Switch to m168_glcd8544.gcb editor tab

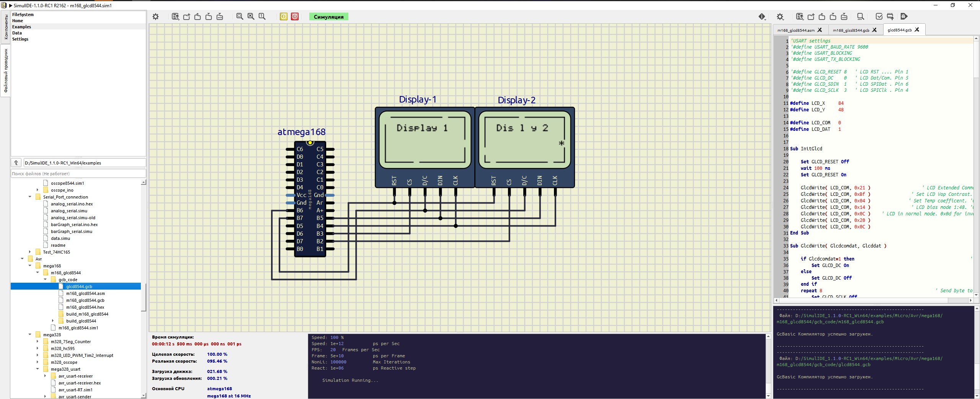pos(851,30)
